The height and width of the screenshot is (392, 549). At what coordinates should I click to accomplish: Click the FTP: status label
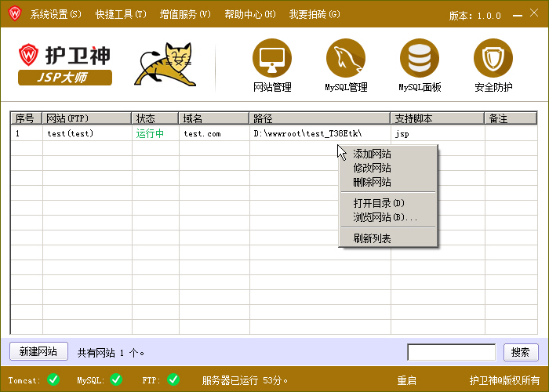point(151,380)
